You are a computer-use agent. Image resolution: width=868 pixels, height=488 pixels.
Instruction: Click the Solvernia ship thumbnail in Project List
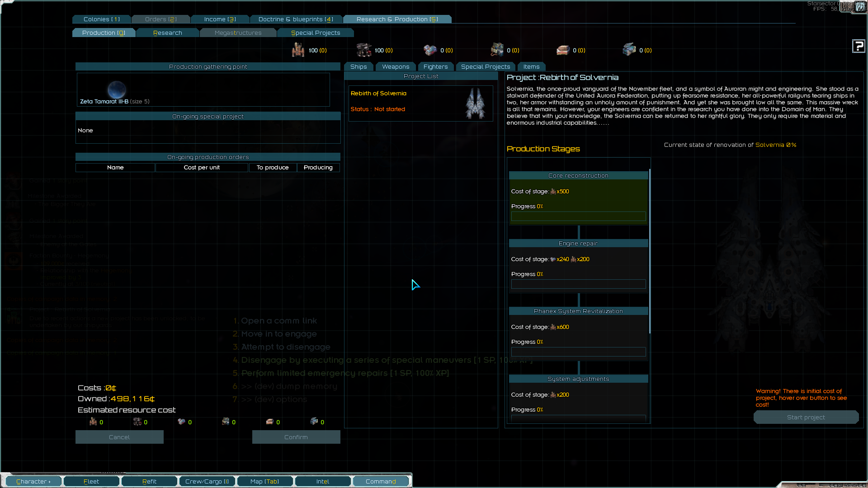pos(476,103)
